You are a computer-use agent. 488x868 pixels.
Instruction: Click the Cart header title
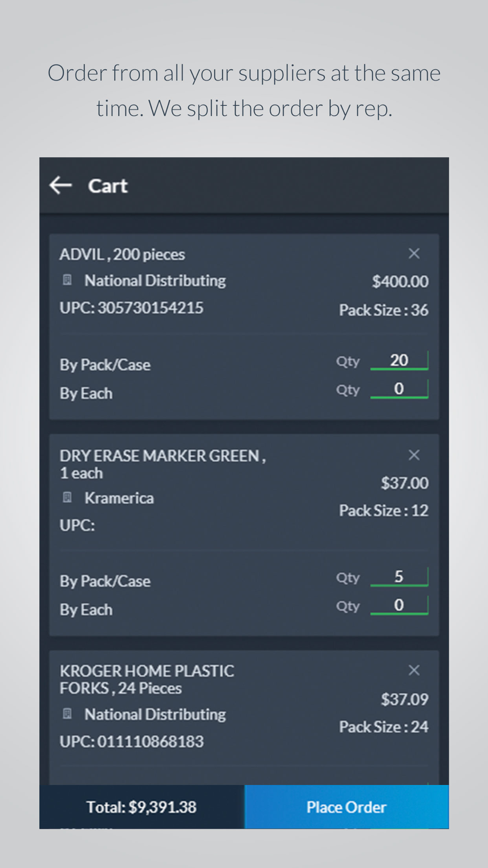pyautogui.click(x=108, y=186)
